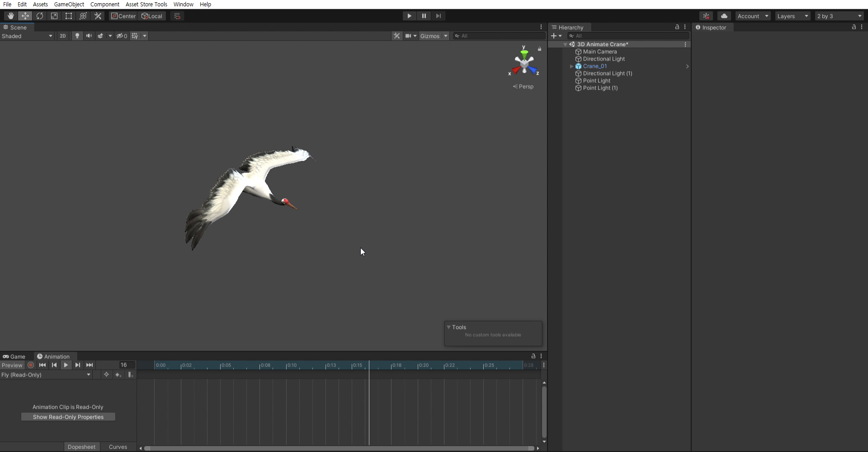Open scene effects dropdown arrow
The image size is (868, 452).
click(x=110, y=36)
